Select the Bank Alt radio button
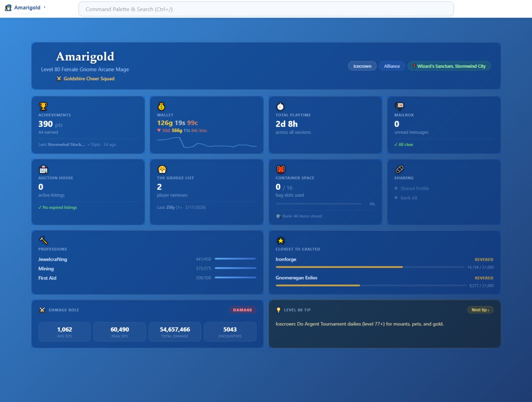Viewport: 532px width, 402px height. (x=396, y=197)
